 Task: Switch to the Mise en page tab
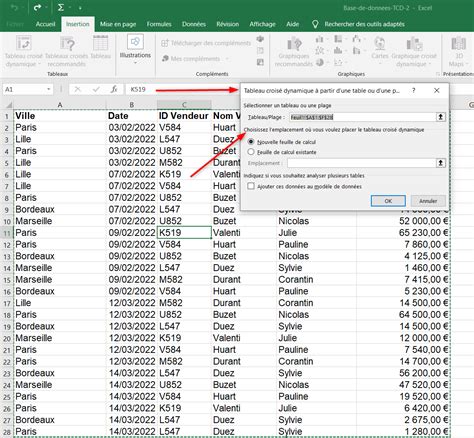tap(118, 24)
